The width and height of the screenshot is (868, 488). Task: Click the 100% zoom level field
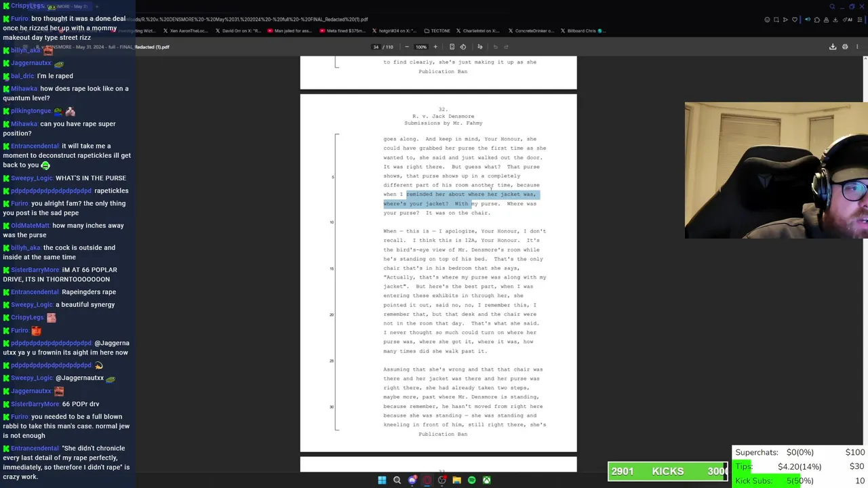pos(421,47)
